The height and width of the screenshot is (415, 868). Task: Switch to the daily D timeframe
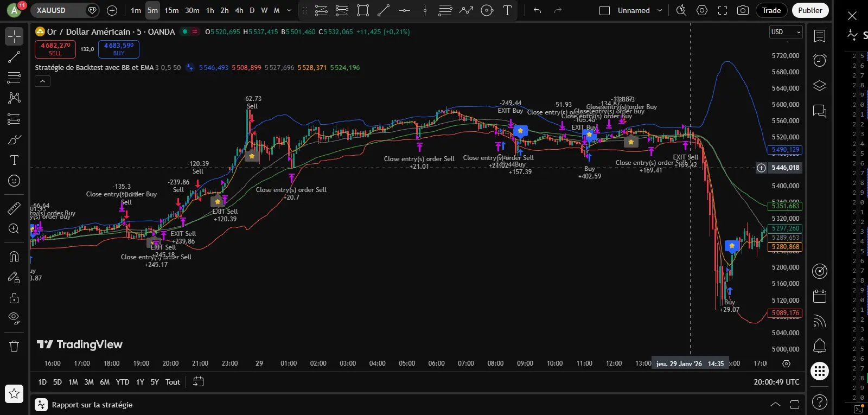pos(252,10)
